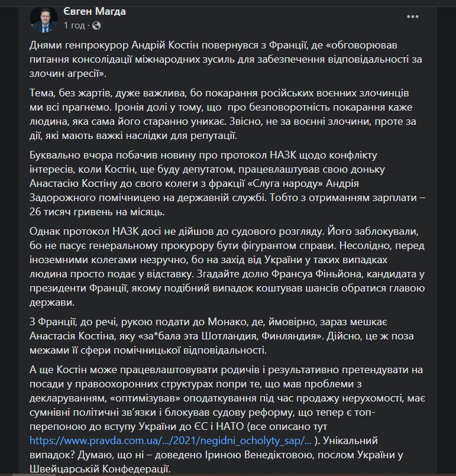Open the author name Євген Магда
The width and height of the screenshot is (456, 476).
(95, 12)
